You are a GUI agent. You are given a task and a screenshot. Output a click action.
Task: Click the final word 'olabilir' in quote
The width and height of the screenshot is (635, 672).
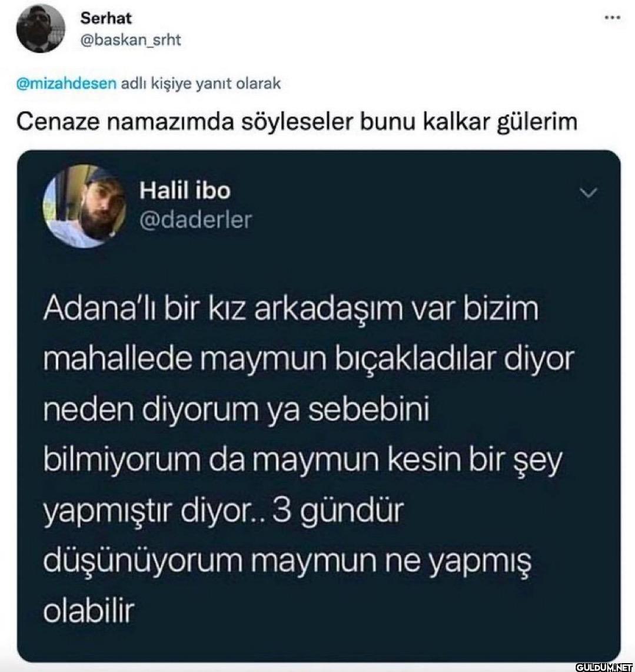click(x=89, y=611)
